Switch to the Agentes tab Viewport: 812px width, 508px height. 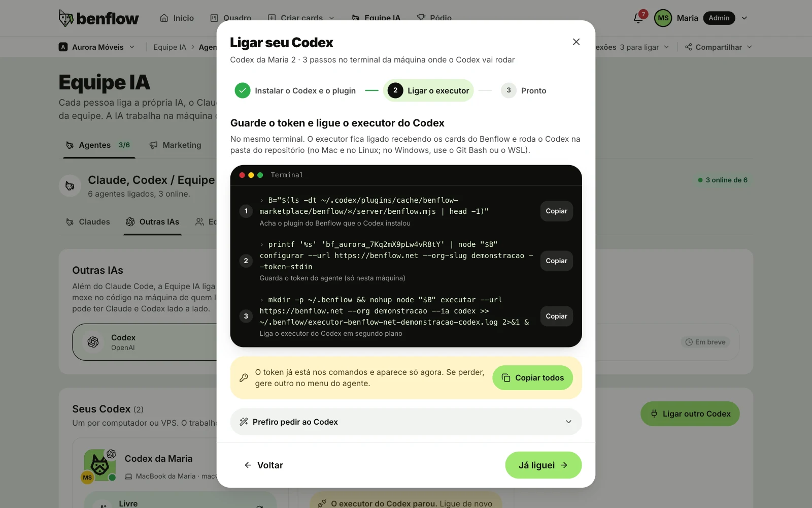point(98,145)
